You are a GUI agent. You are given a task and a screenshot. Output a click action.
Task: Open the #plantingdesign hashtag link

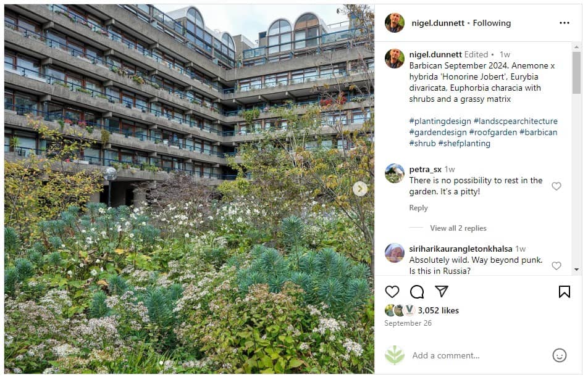(440, 122)
